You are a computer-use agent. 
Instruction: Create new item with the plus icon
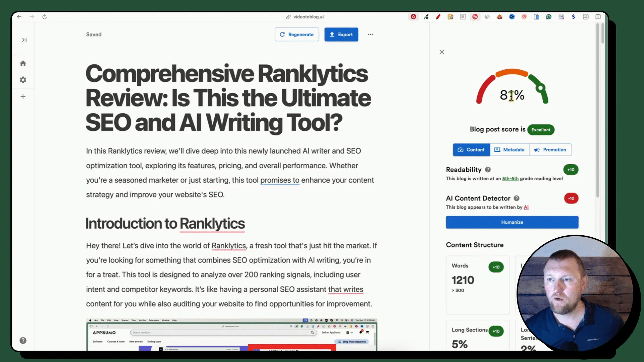[x=23, y=97]
